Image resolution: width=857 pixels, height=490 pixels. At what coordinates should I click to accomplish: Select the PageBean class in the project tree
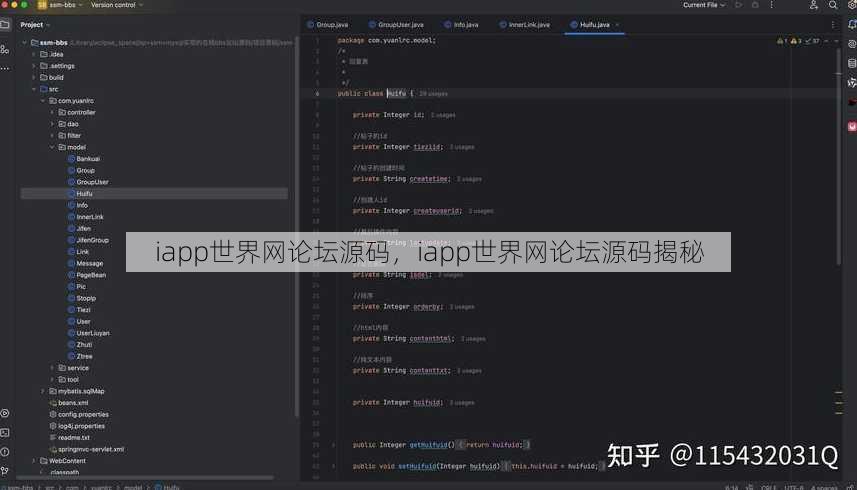[91, 275]
